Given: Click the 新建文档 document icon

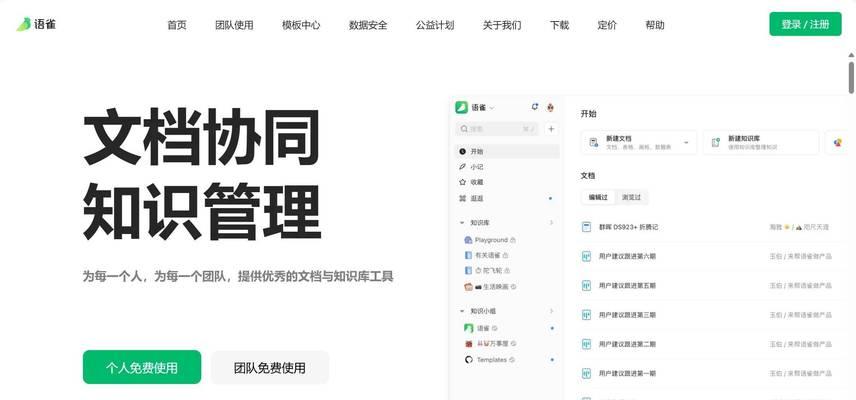Looking at the screenshot, I should [x=593, y=142].
